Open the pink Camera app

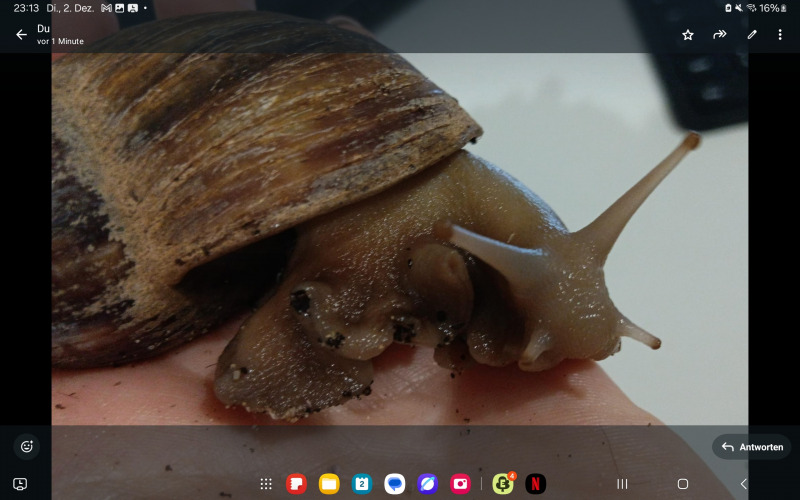(x=460, y=484)
